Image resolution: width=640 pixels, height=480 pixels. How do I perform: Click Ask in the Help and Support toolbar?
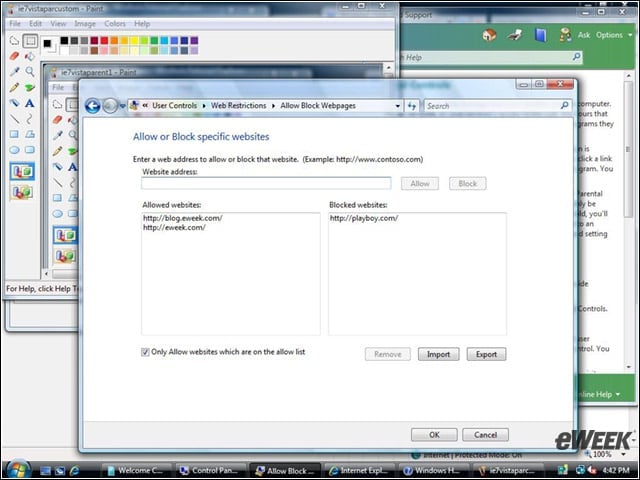pos(583,35)
